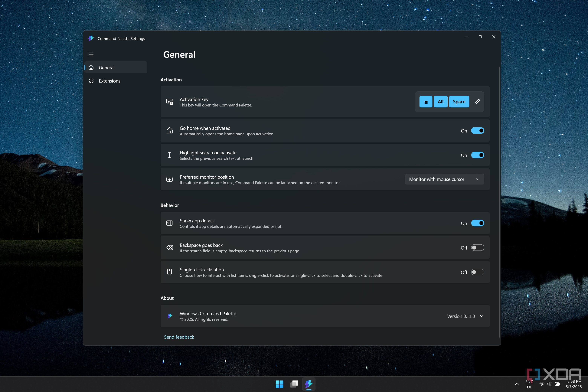
Task: Click the battery icon in the system tray
Action: coord(557,384)
